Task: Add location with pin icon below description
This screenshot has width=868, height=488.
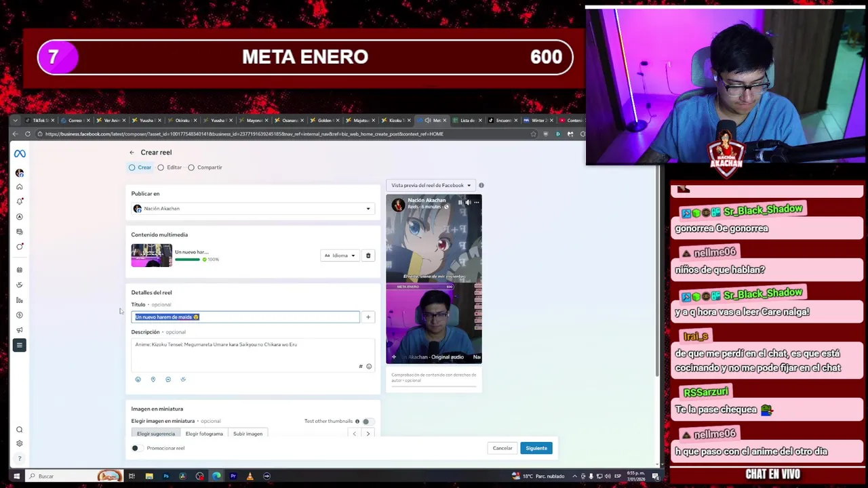Action: (x=153, y=380)
